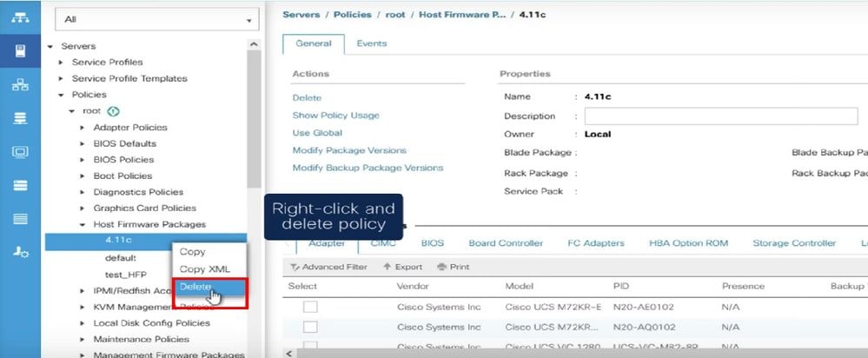Click the table horizontal scroll-left arrow
This screenshot has width=868, height=358.
coord(288,353)
